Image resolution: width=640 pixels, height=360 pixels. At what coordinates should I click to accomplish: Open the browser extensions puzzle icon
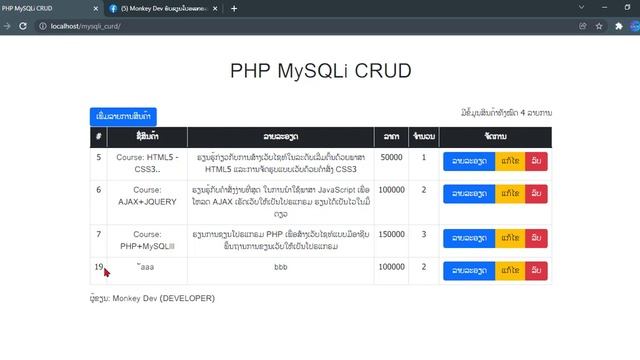[x=619, y=26]
